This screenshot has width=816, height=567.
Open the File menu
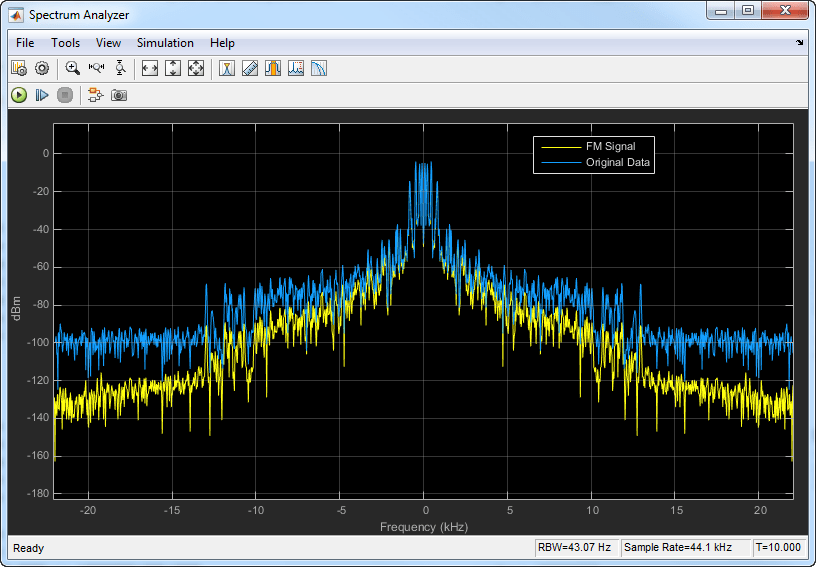[25, 43]
